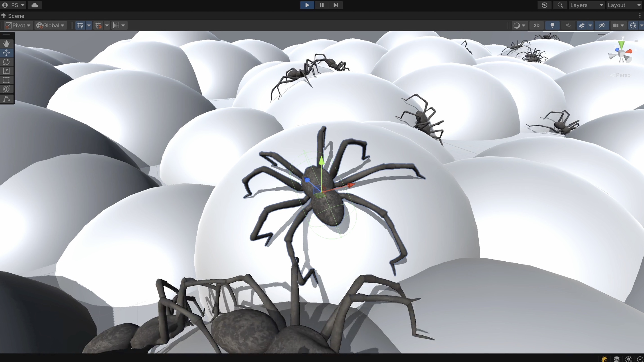The height and width of the screenshot is (362, 644).
Task: Click the blue Z axis cone on the gizmo
Action: [617, 50]
